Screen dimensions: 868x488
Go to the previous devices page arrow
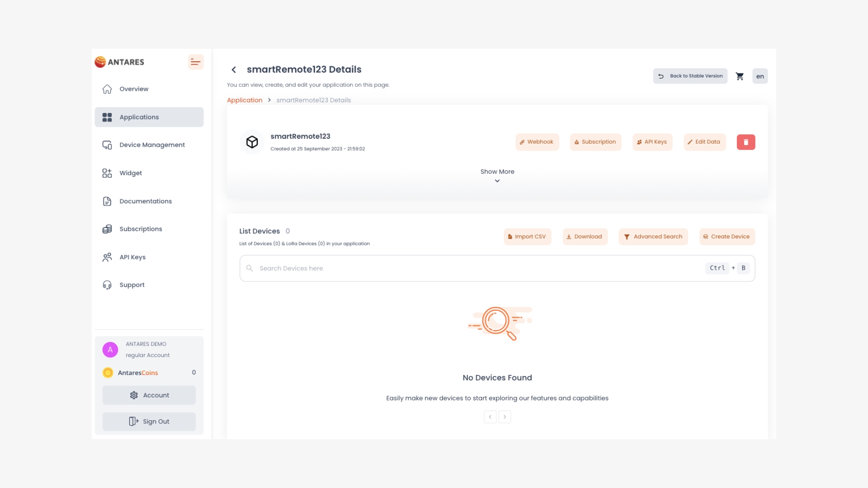pos(490,417)
